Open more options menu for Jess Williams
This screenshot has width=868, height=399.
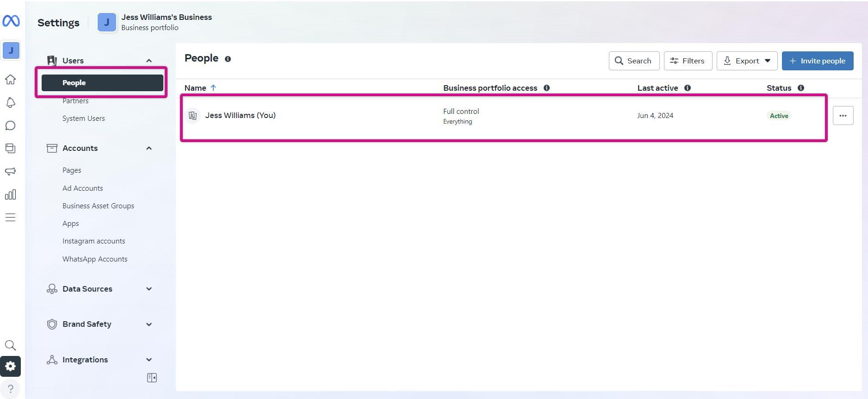point(843,116)
